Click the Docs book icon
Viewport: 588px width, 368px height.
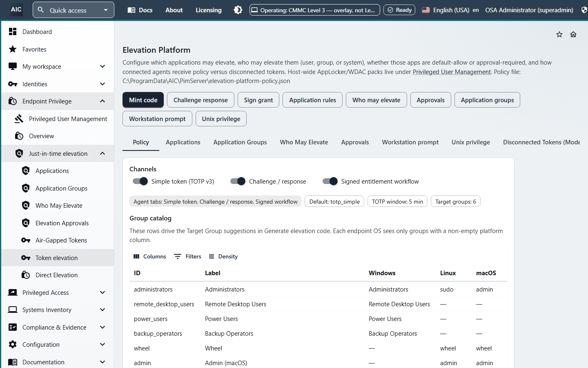point(131,10)
